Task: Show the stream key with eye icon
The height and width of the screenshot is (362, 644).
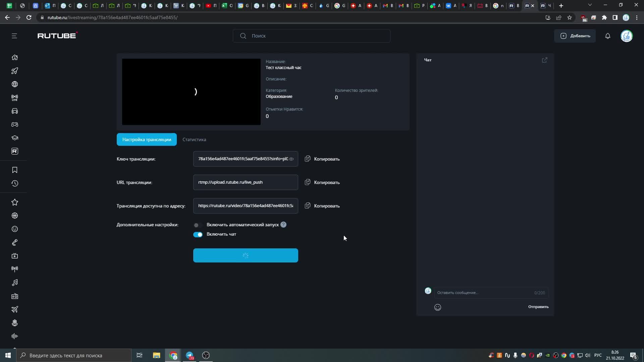Action: [x=291, y=159]
